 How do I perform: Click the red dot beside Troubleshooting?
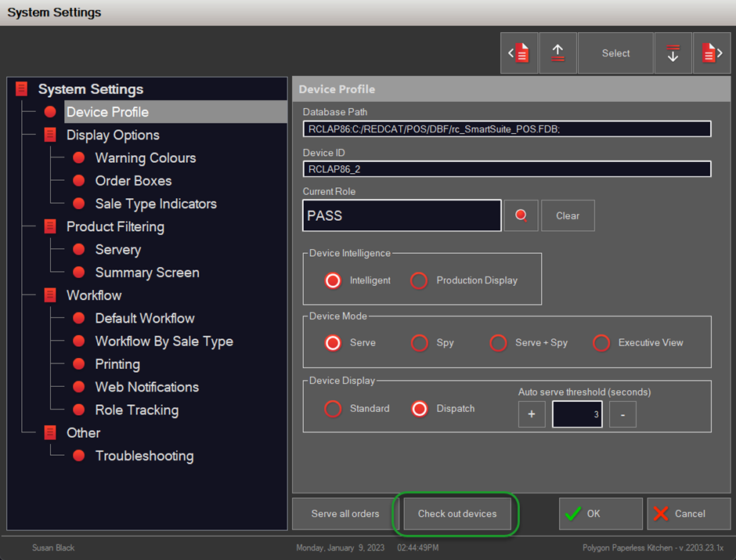click(x=79, y=456)
